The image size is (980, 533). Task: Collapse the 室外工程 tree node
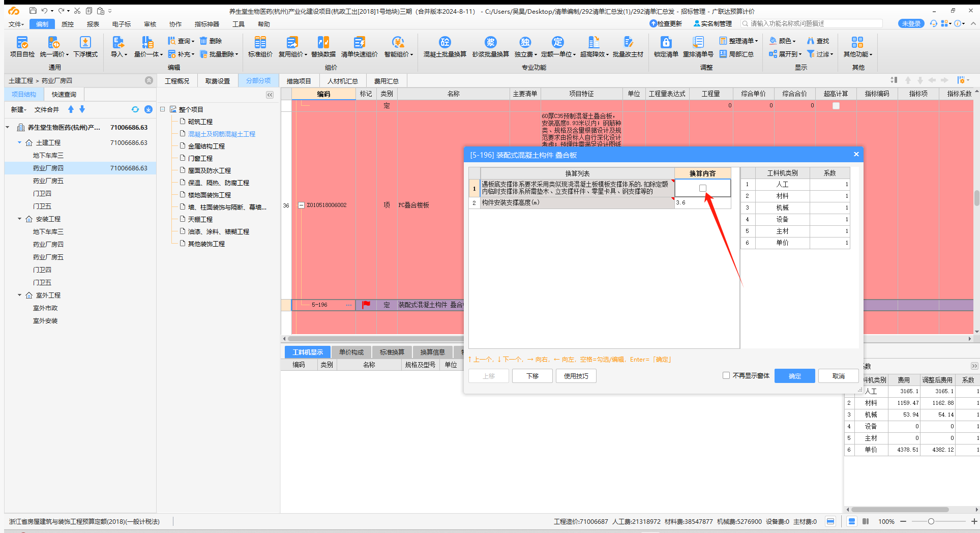pos(20,295)
